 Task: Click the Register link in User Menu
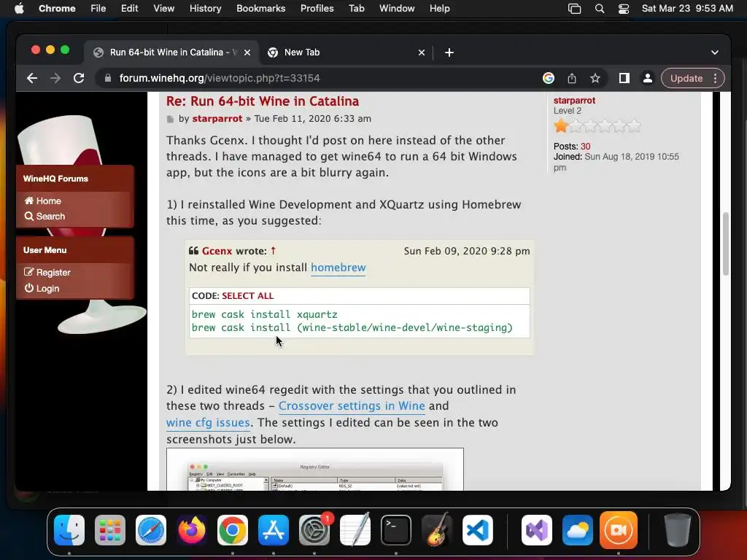click(47, 273)
